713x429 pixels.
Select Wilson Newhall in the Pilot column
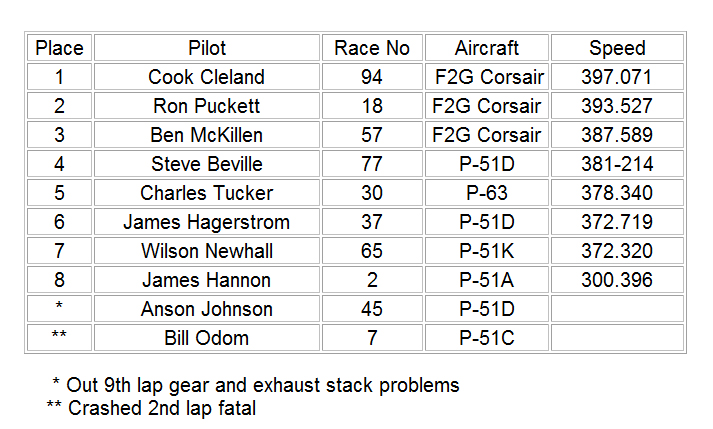coord(207,251)
